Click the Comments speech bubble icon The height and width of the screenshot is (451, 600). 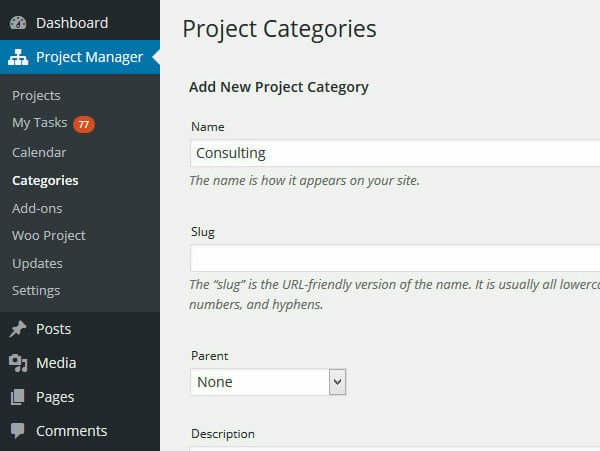pyautogui.click(x=18, y=431)
